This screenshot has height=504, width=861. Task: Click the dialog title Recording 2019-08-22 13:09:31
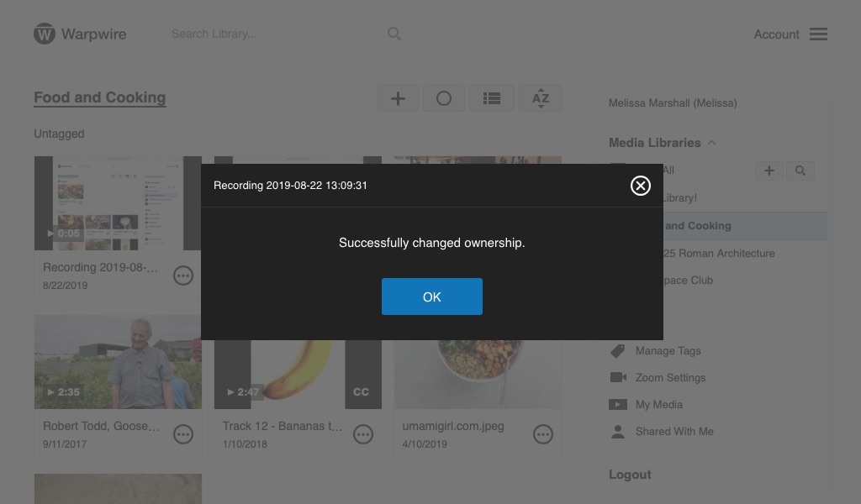[290, 186]
